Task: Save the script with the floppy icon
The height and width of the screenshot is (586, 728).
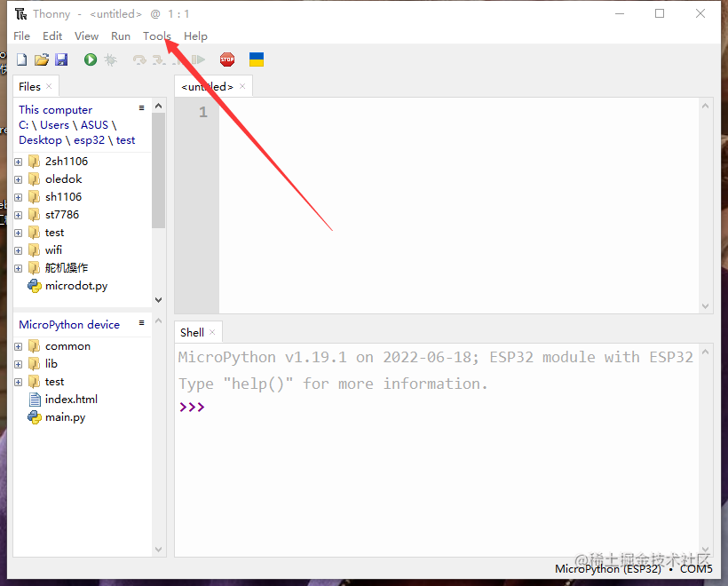Action: coord(61,59)
